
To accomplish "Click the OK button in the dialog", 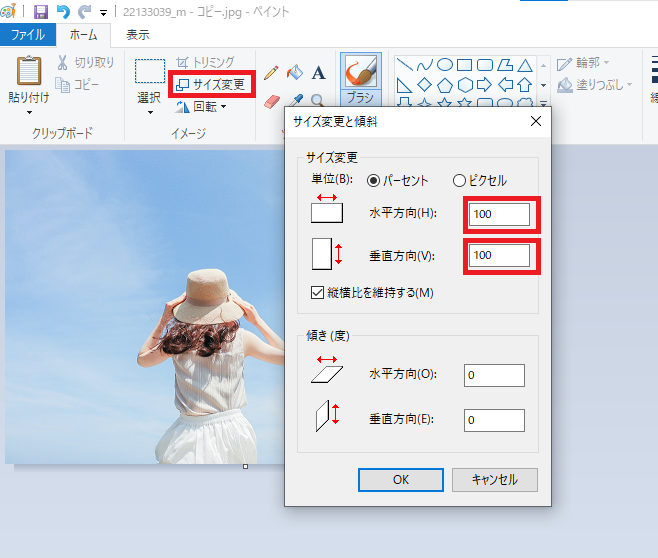I will (401, 480).
